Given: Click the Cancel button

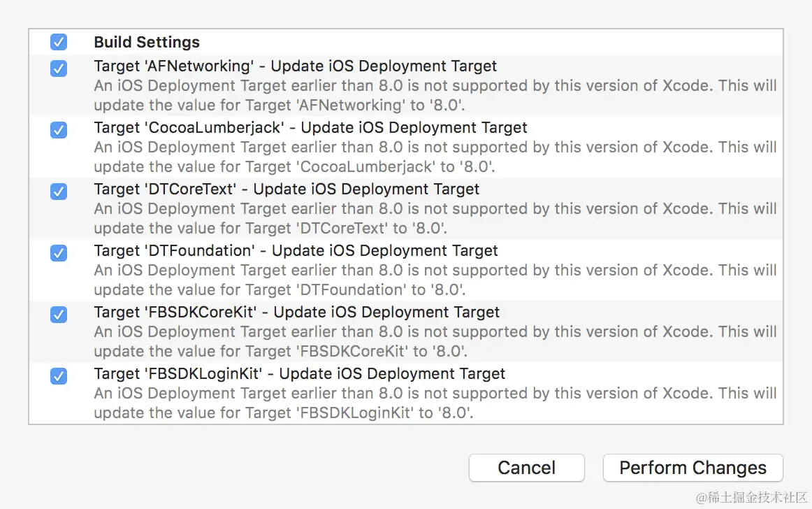Looking at the screenshot, I should point(526,468).
